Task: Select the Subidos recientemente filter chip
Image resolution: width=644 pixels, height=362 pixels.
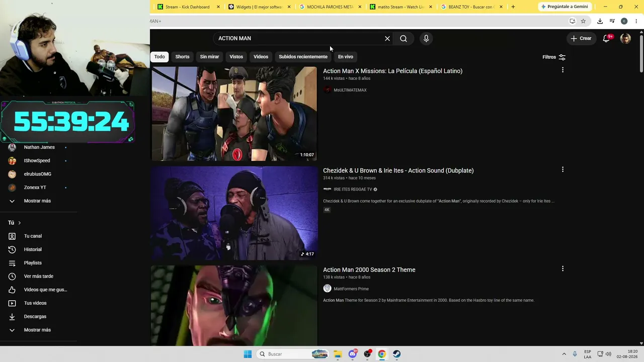Action: (303, 57)
